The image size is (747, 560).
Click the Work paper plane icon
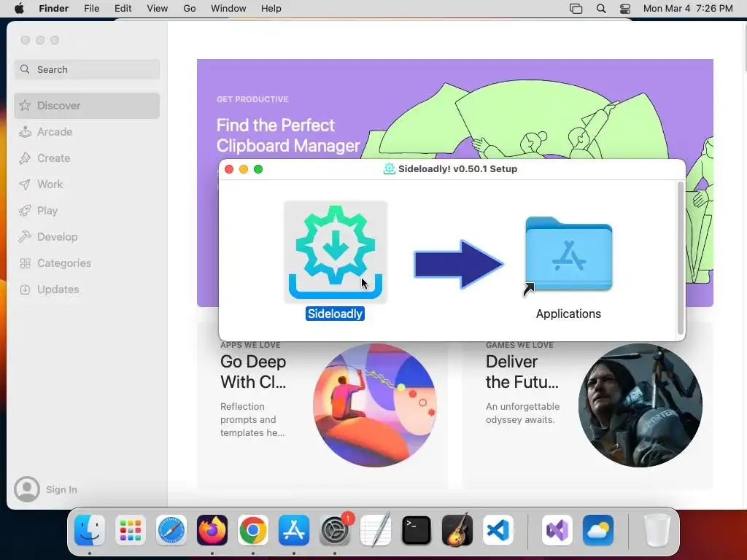[x=26, y=184]
